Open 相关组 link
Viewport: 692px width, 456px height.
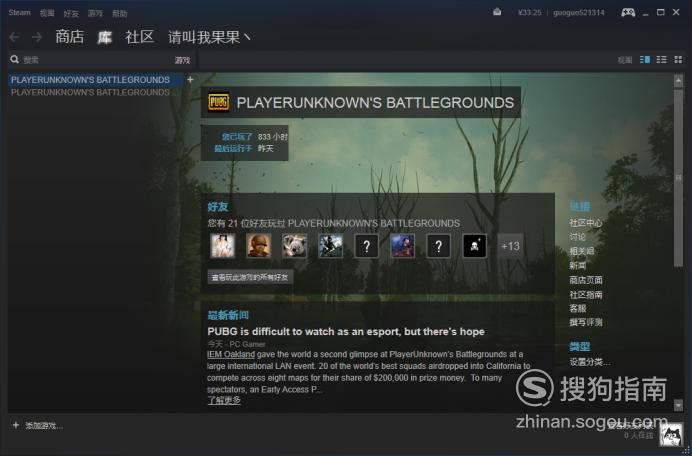(x=582, y=251)
